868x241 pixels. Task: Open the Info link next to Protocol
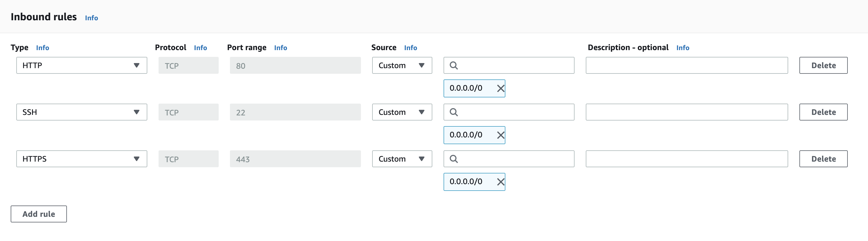coord(200,48)
